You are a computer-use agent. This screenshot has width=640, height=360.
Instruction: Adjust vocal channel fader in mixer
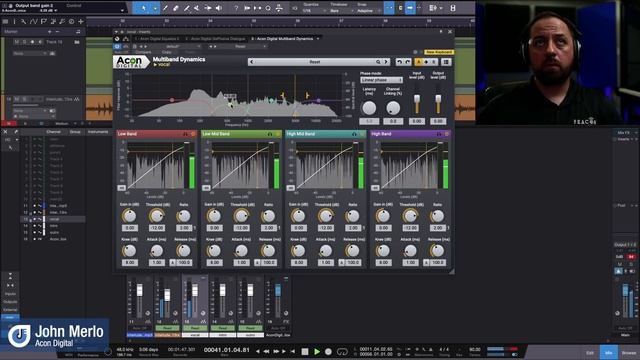tap(195, 290)
